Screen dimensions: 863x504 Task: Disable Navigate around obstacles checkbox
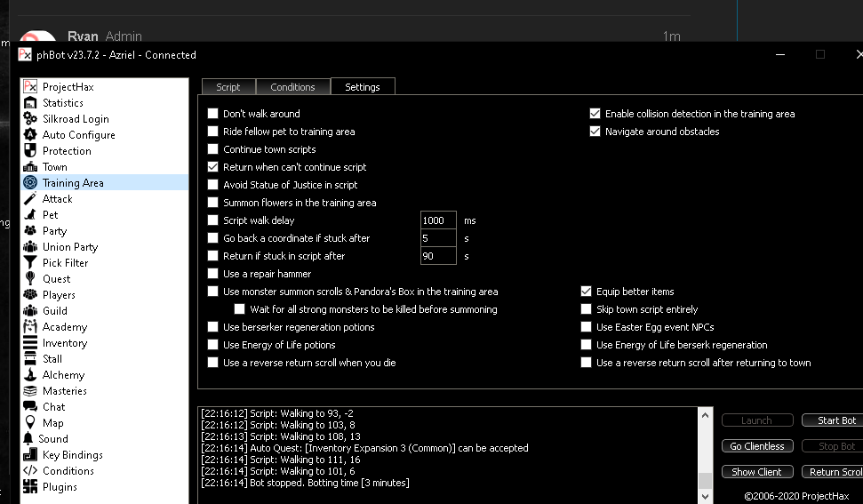point(595,132)
